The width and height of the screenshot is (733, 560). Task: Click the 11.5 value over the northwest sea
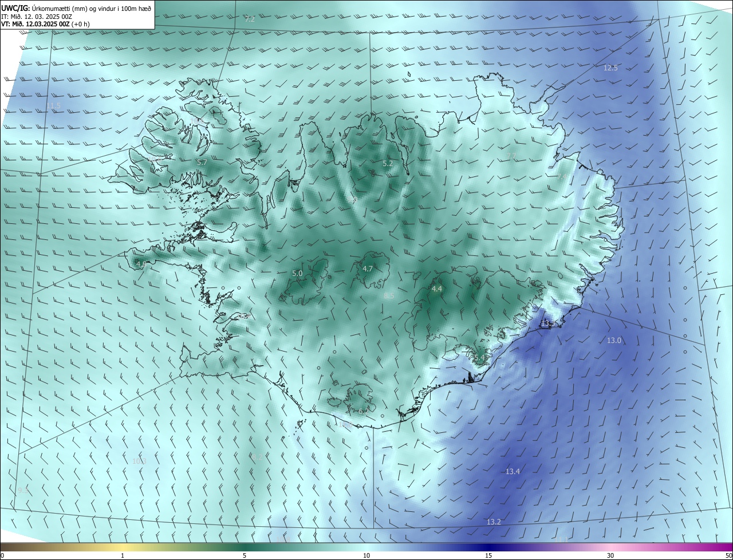point(54,106)
